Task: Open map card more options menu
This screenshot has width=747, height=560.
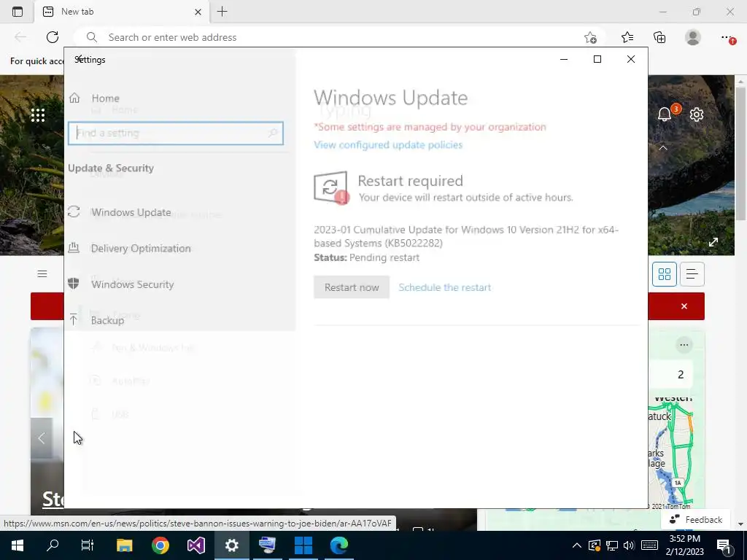Action: click(x=684, y=345)
